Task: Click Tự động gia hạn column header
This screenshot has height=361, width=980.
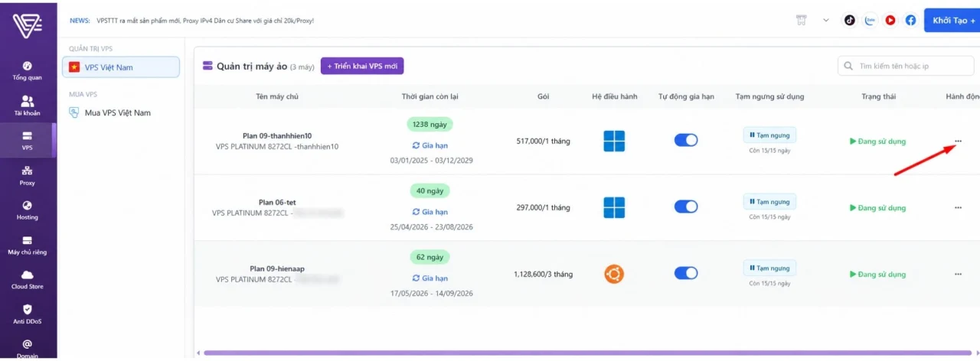Action: pyautogui.click(x=686, y=97)
